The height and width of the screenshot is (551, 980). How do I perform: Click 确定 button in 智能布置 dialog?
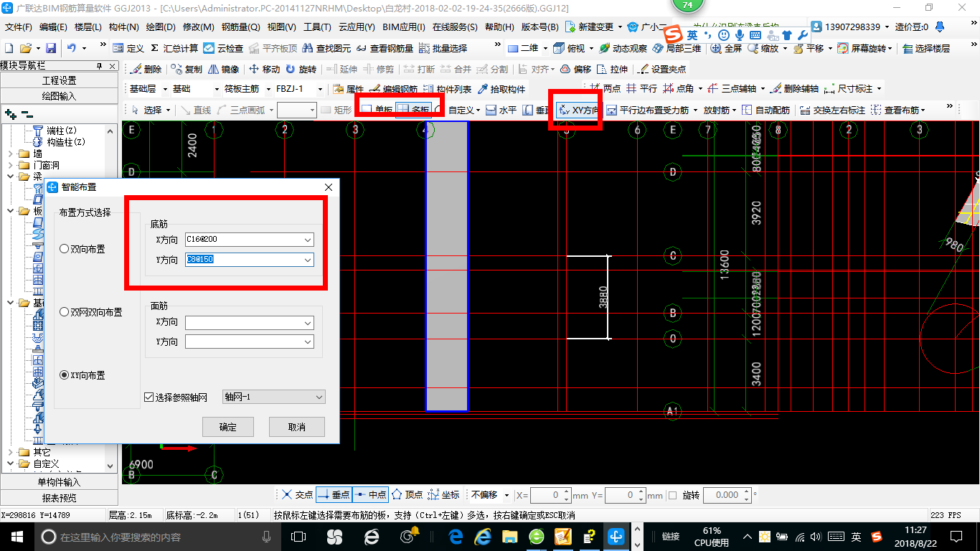228,427
